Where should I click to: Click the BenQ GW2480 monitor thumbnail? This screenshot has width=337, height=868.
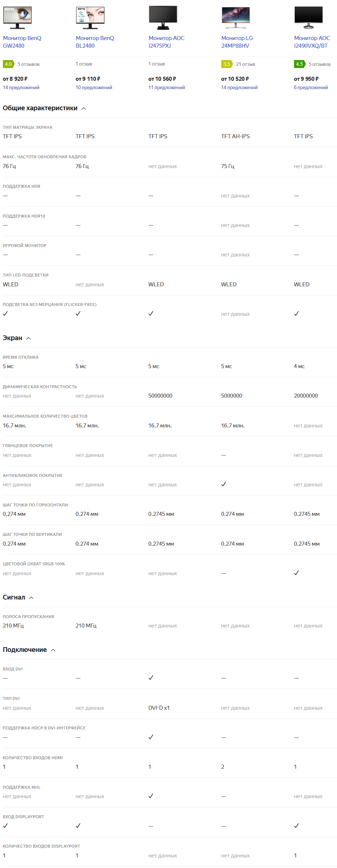[x=17, y=17]
